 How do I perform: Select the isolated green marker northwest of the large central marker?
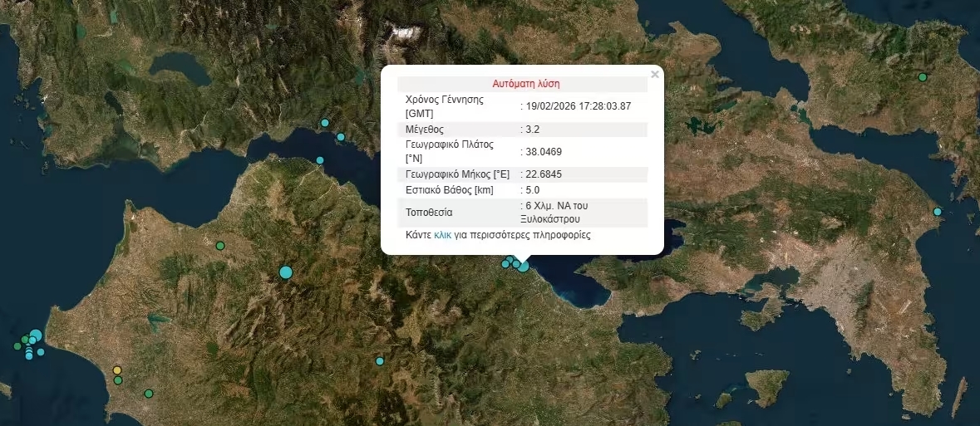pyautogui.click(x=220, y=245)
